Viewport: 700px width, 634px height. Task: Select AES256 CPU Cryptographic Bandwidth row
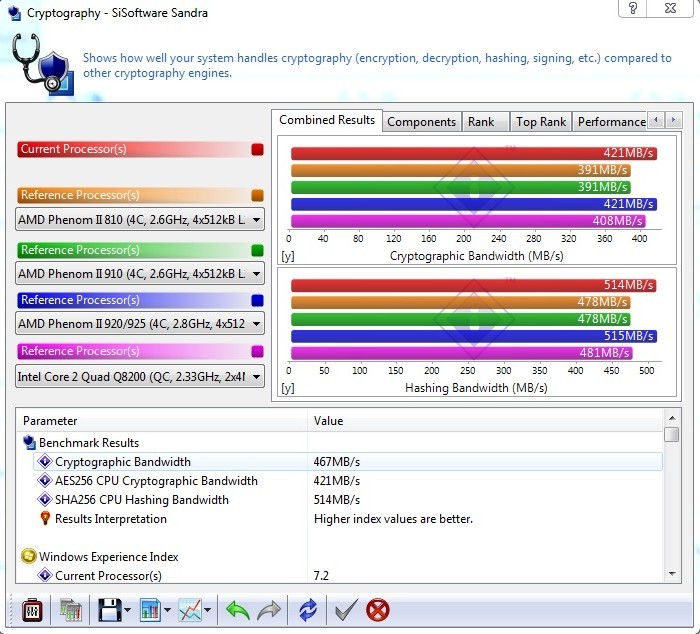click(348, 480)
